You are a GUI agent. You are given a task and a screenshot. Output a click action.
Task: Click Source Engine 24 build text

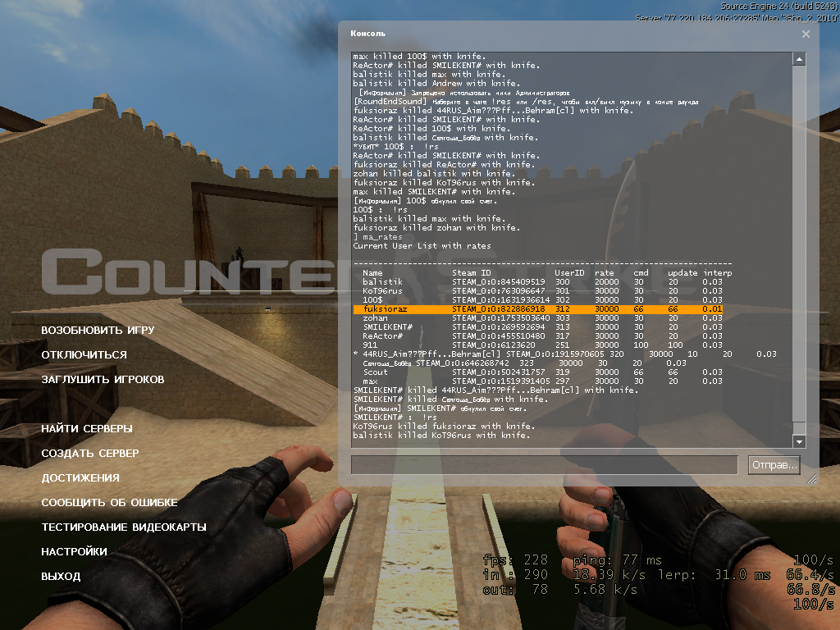779,7
